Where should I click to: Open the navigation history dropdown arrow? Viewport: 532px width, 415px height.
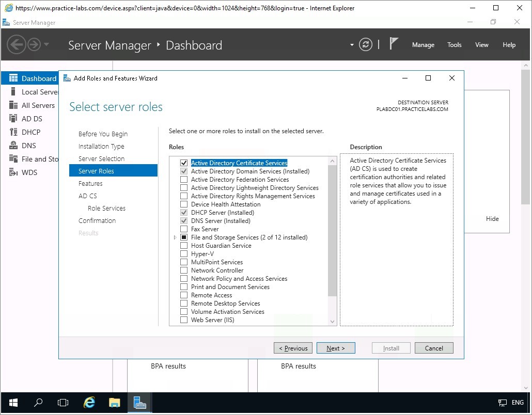pos(46,44)
